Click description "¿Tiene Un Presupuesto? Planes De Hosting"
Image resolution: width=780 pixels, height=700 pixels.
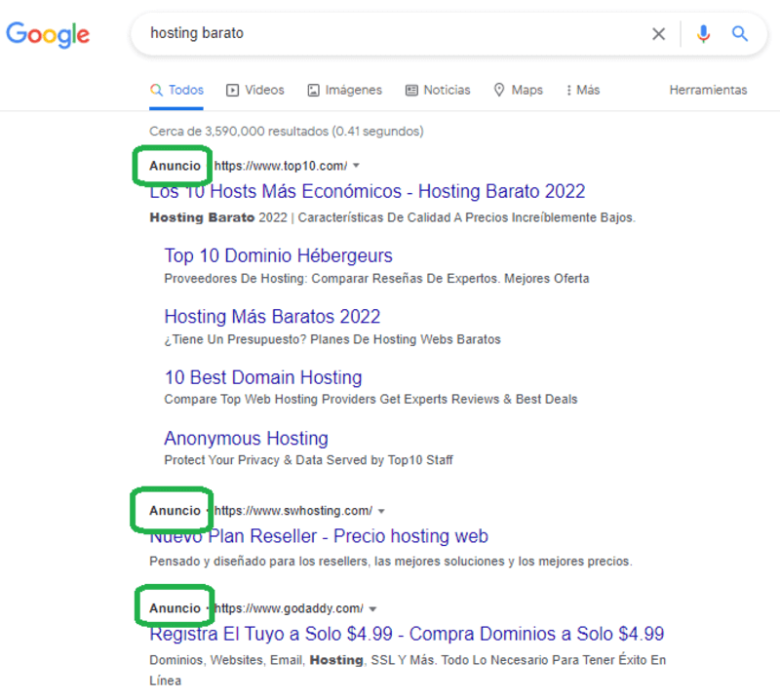332,339
